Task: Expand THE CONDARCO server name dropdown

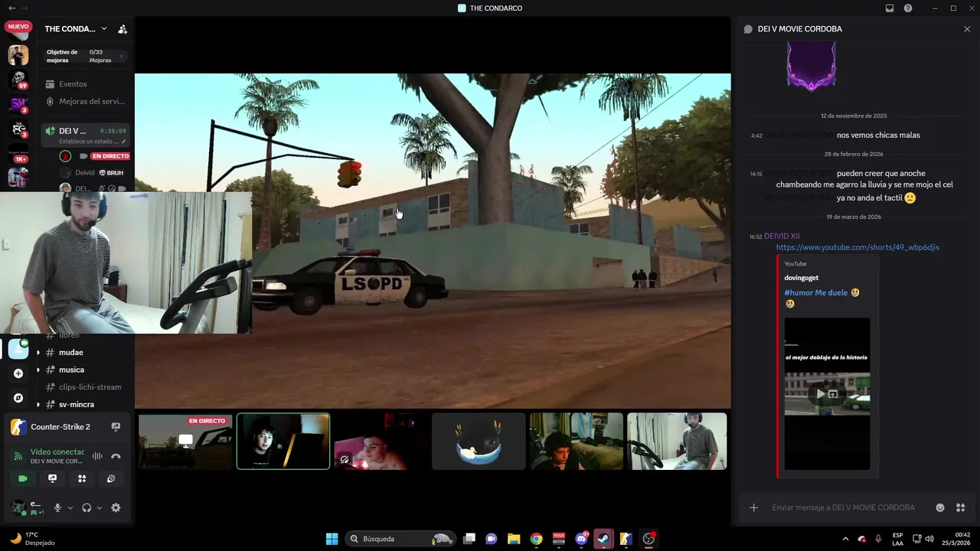Action: 104,29
